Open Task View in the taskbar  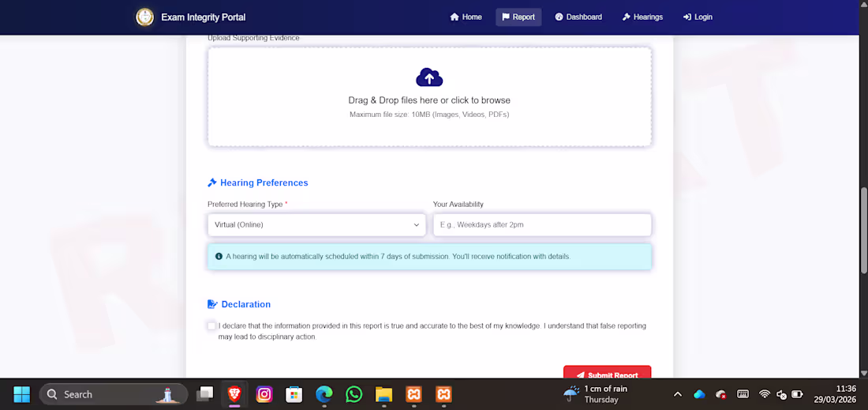coord(205,394)
